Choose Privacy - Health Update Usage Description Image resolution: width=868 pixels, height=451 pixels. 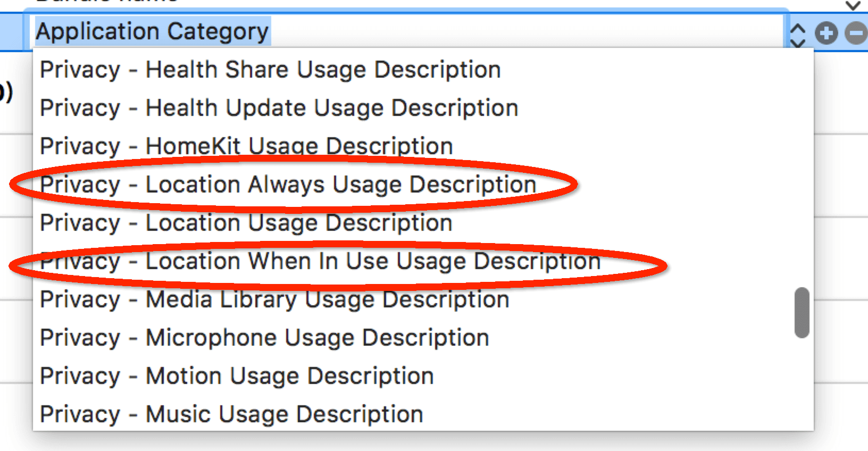click(x=279, y=108)
